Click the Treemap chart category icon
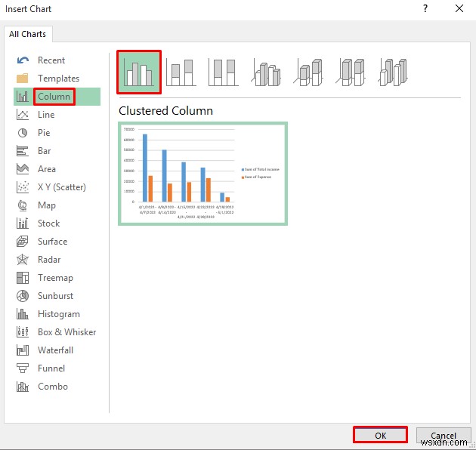 click(x=23, y=278)
